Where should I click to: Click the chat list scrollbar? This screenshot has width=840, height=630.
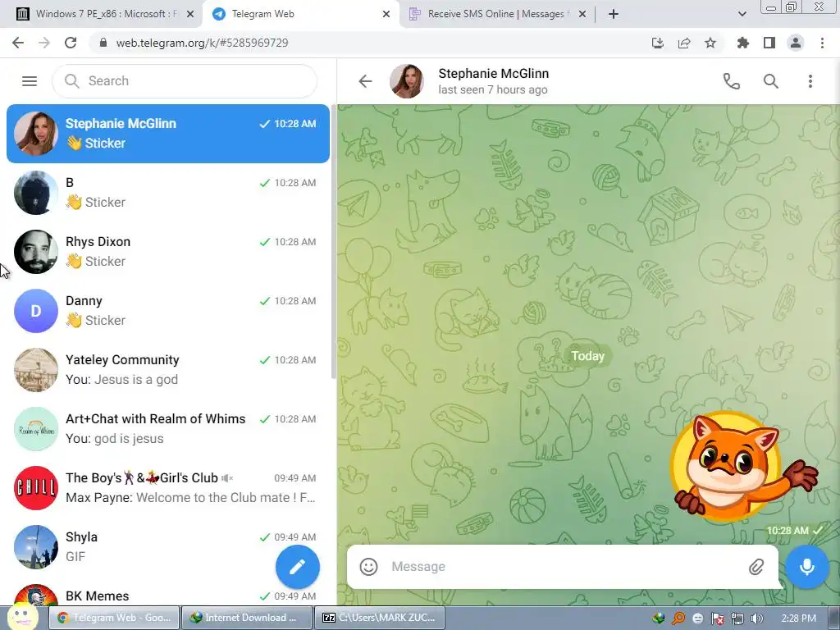[333, 241]
